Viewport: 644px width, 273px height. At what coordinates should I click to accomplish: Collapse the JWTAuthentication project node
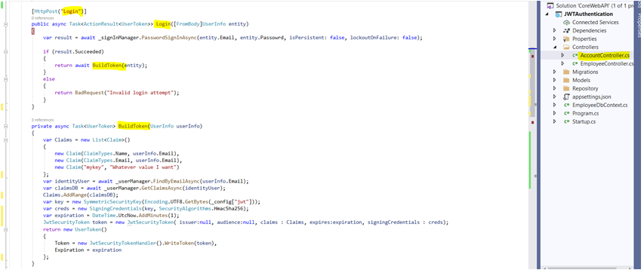547,14
